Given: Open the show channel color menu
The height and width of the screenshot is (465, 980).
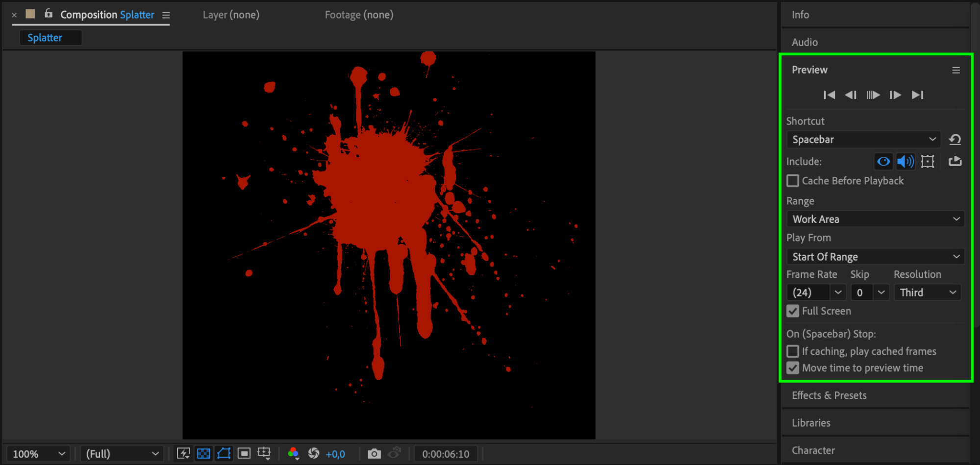Looking at the screenshot, I should 294,454.
